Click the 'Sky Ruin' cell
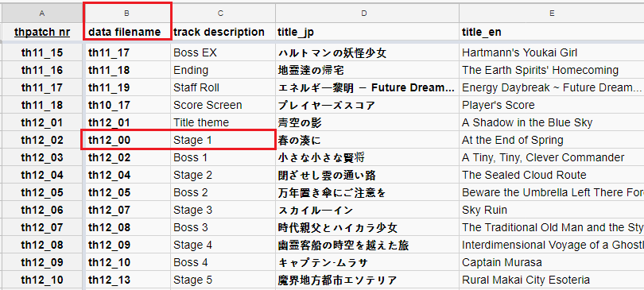Image resolution: width=644 pixels, height=290 pixels. click(552, 210)
